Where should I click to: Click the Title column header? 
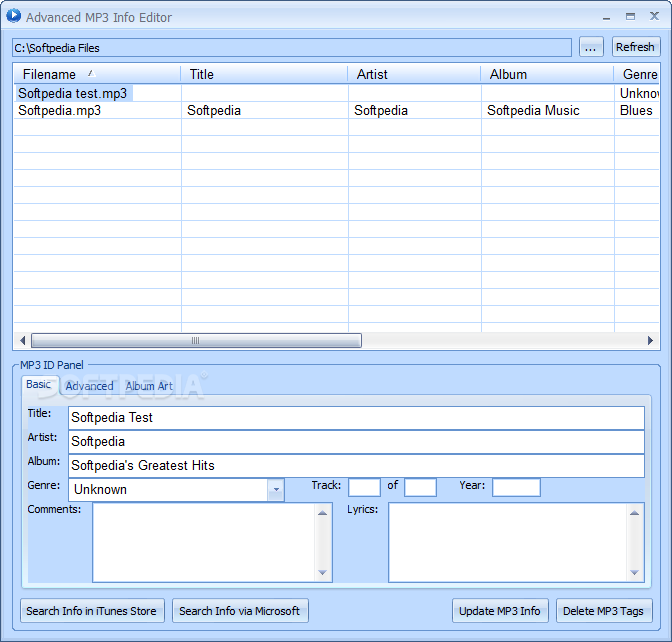[x=264, y=74]
